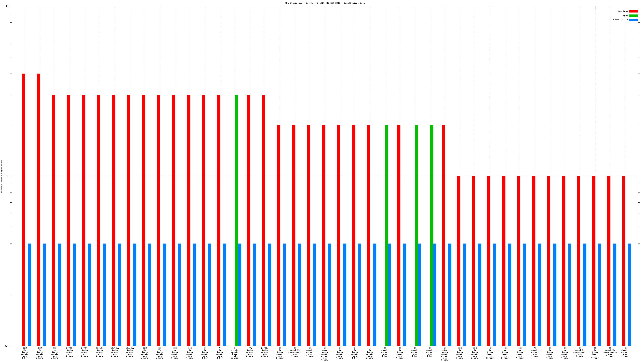The image size is (644, 362).
Task: Click the Message Count y-axis label
Action: click(x=2, y=176)
